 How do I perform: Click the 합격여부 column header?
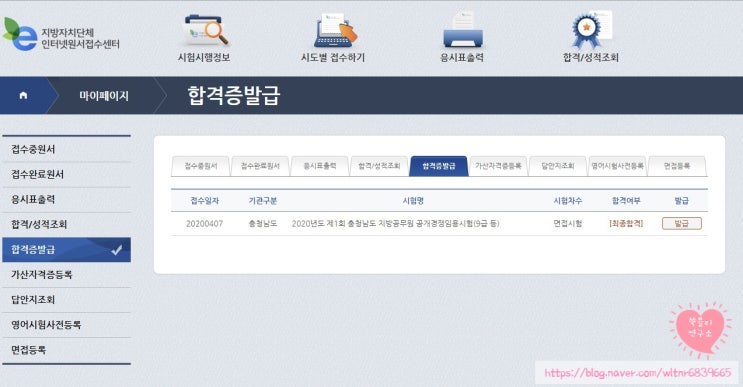click(x=626, y=201)
